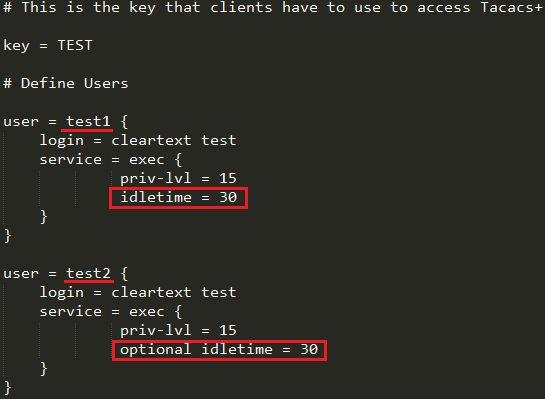Viewport: 545px width, 399px height.
Task: Click test1's opening curly brace
Action: coord(124,122)
